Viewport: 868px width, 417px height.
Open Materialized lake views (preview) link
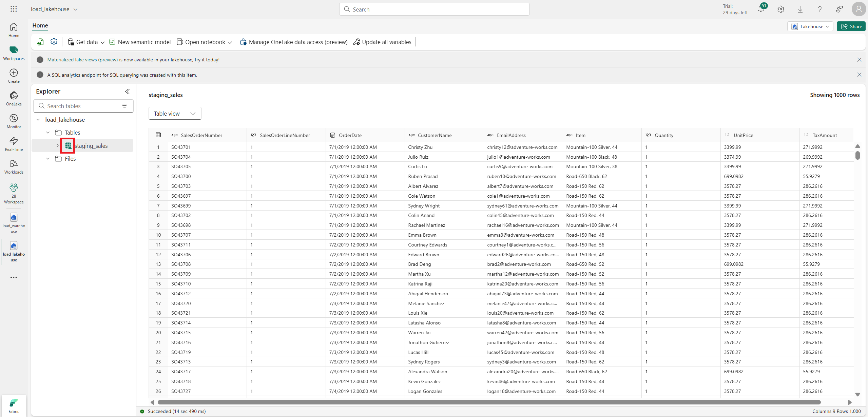coord(82,60)
